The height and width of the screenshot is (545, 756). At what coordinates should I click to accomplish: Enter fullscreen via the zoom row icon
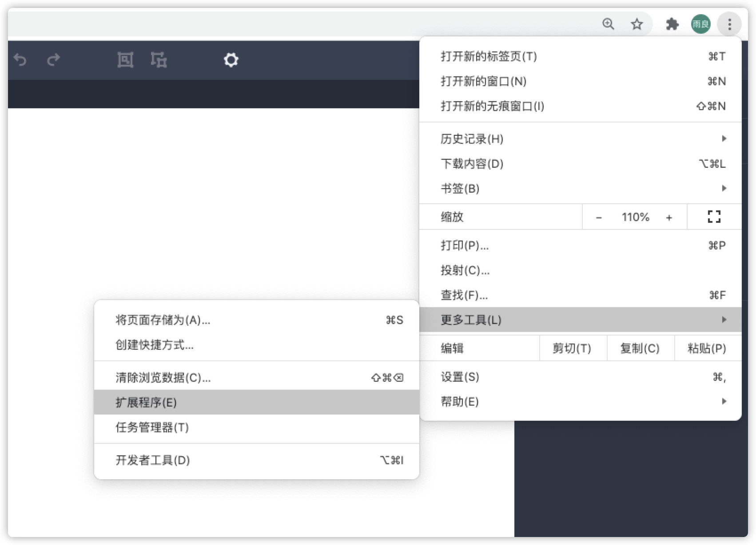(x=714, y=217)
